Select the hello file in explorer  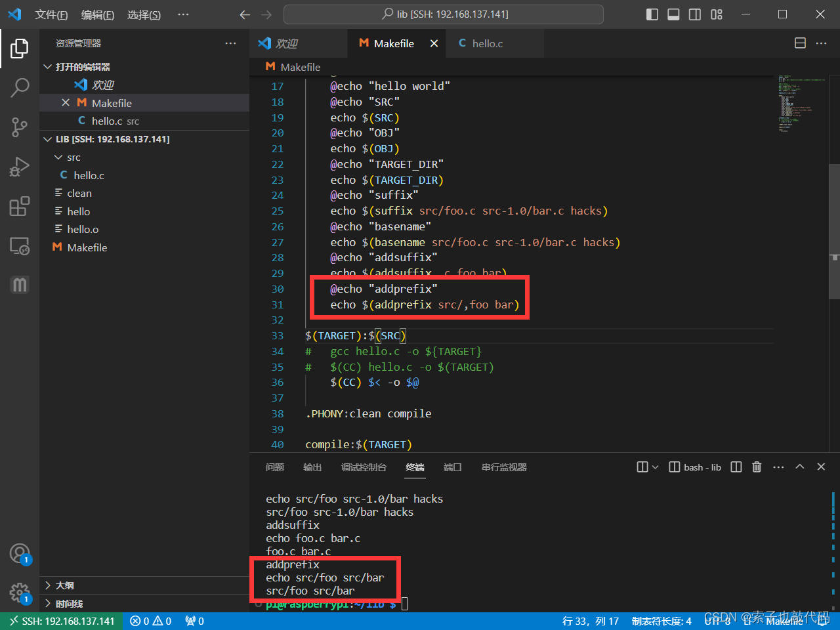coord(144,211)
